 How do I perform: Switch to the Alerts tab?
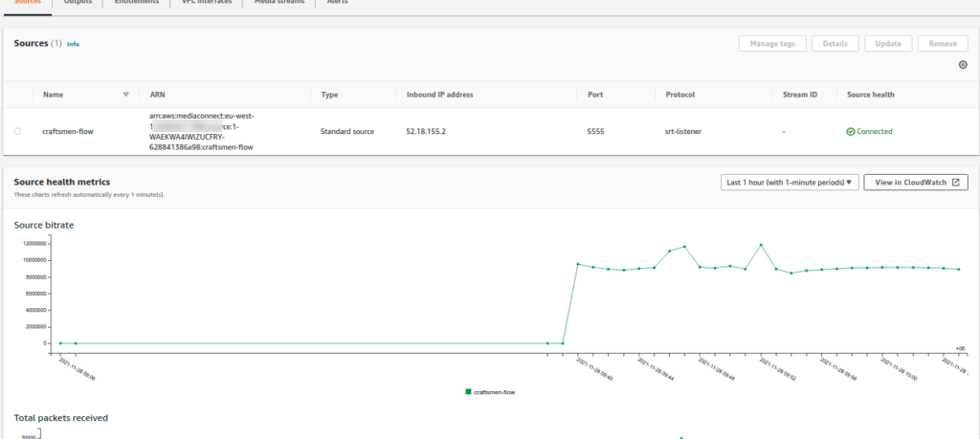point(335,3)
